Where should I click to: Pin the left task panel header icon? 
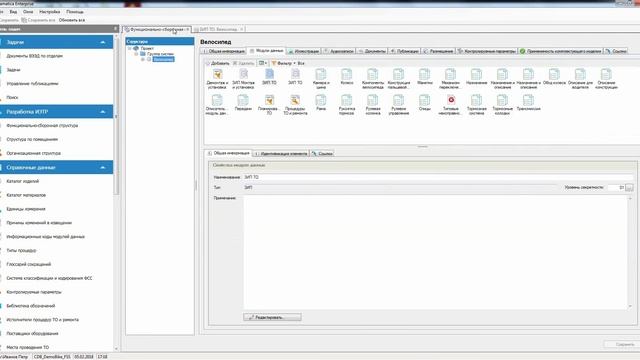click(116, 29)
